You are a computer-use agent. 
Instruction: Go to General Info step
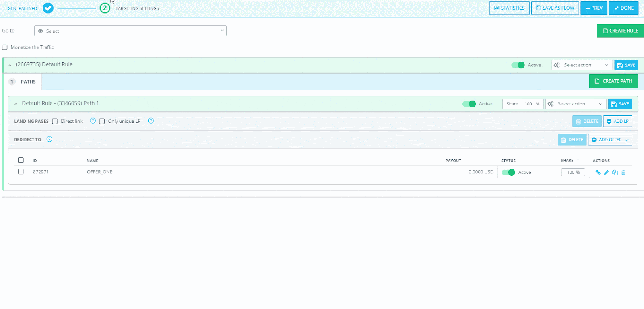[22, 8]
